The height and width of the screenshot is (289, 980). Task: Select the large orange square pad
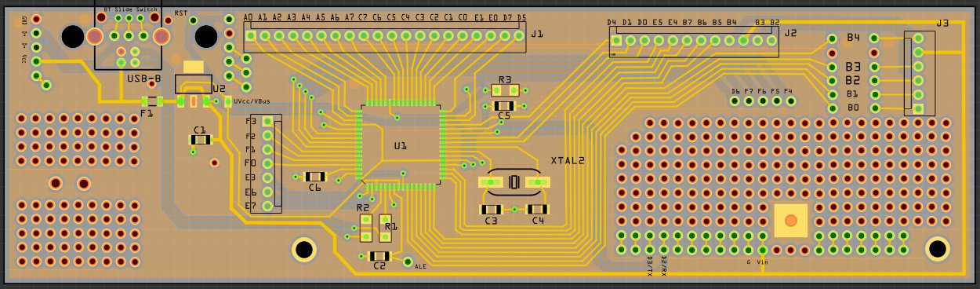pos(791,220)
